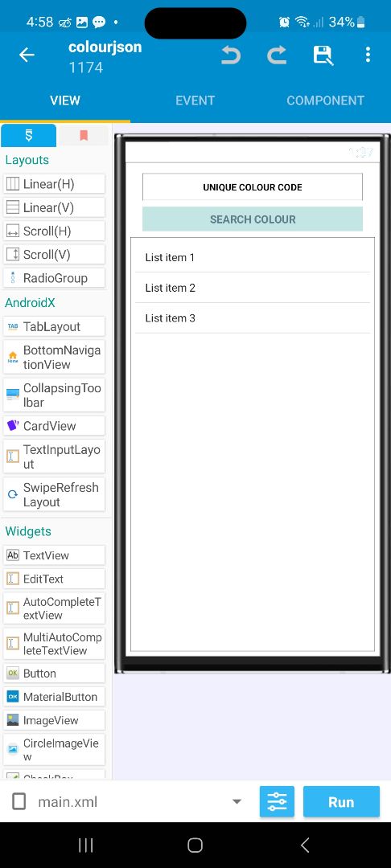The height and width of the screenshot is (868, 391).
Task: Save the project with floppy icon
Action: pyautogui.click(x=323, y=55)
